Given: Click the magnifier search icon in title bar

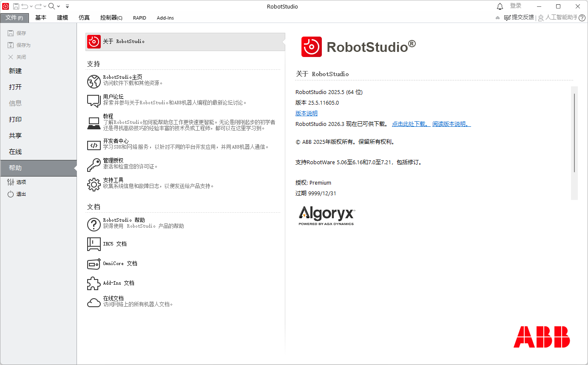Looking at the screenshot, I should 51,6.
